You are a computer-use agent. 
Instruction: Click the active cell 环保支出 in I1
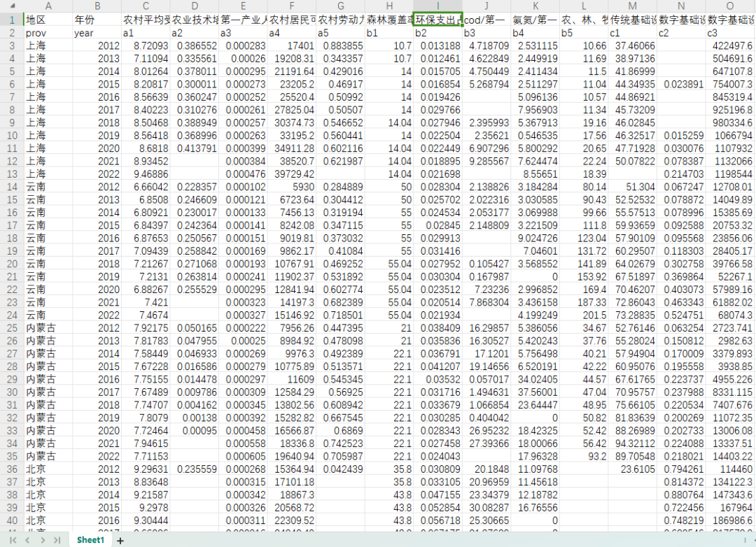click(x=437, y=20)
